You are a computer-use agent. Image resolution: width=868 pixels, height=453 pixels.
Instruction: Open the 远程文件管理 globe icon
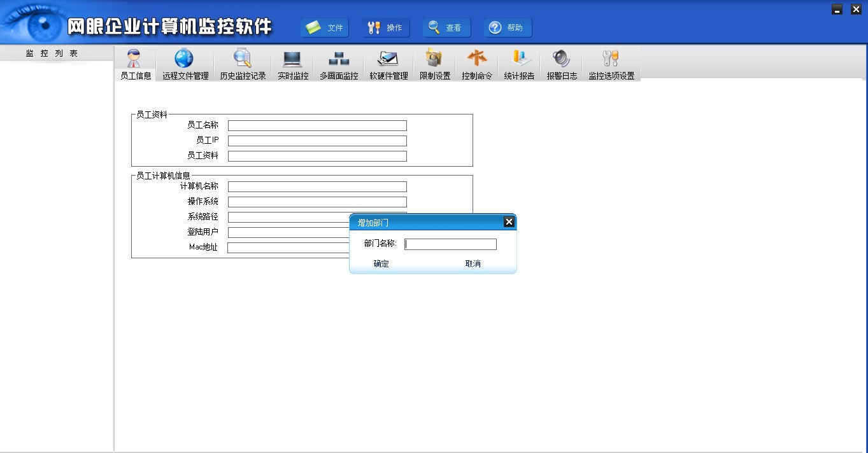[185, 59]
